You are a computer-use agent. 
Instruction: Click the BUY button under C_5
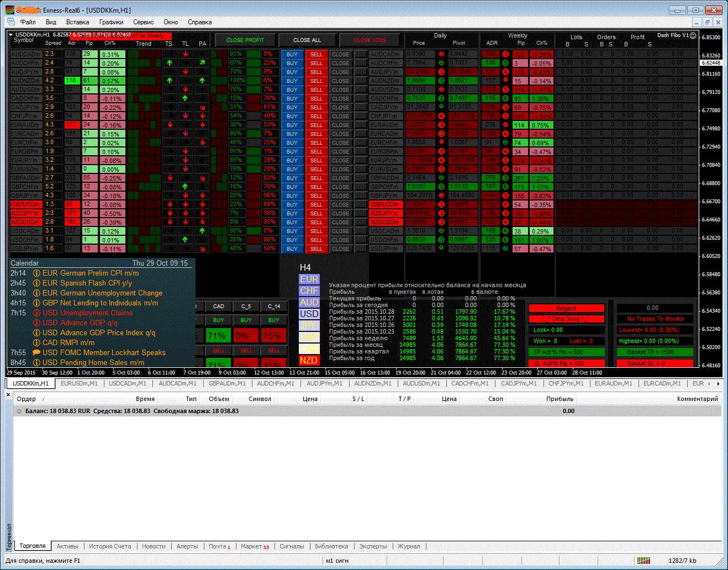coord(246,320)
